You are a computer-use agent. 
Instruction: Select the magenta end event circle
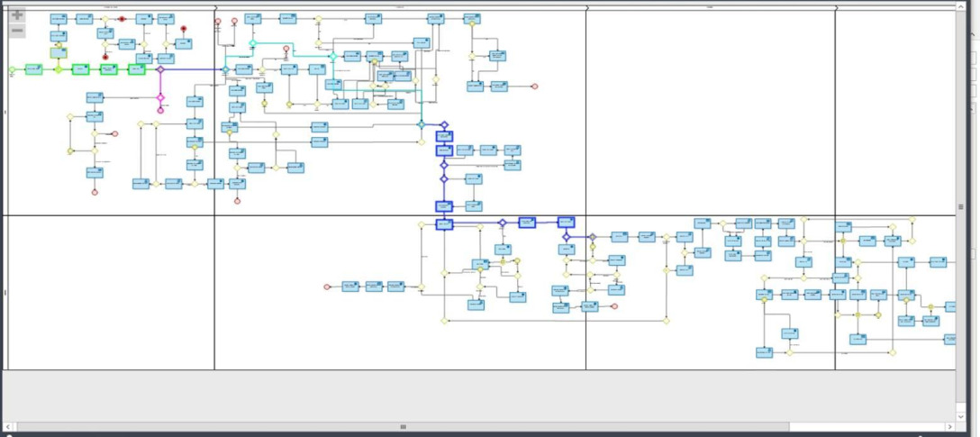[160, 111]
